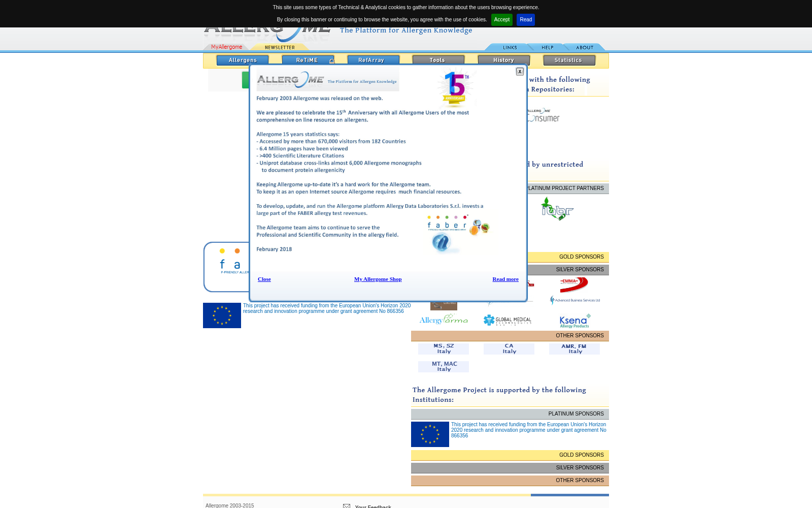
Task: Open the Statistics menu item
Action: coord(569,60)
